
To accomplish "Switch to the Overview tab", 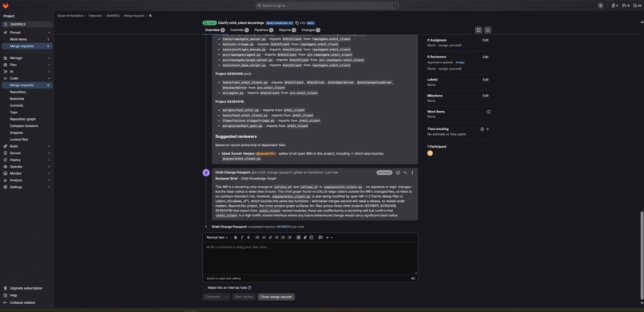I will pyautogui.click(x=215, y=30).
